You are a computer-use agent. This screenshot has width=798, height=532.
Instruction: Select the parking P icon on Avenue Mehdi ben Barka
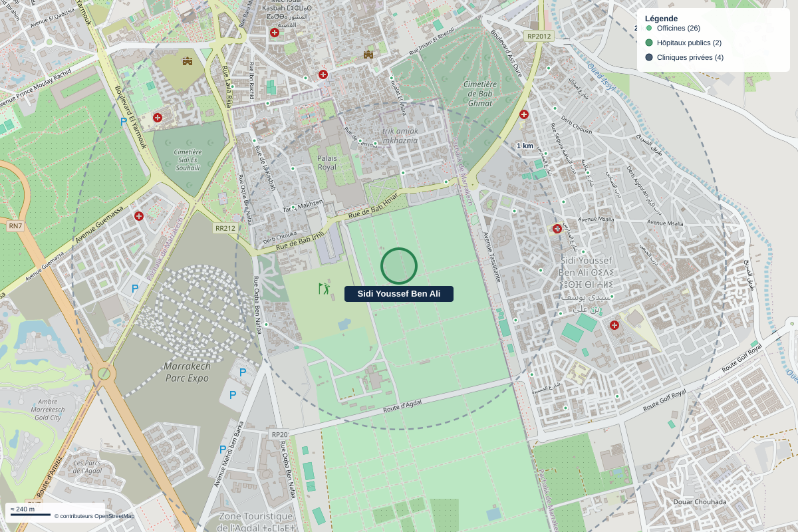[x=223, y=450]
